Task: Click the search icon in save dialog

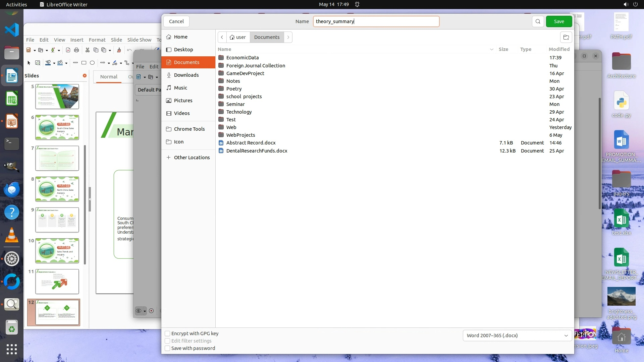Action: coord(538,21)
